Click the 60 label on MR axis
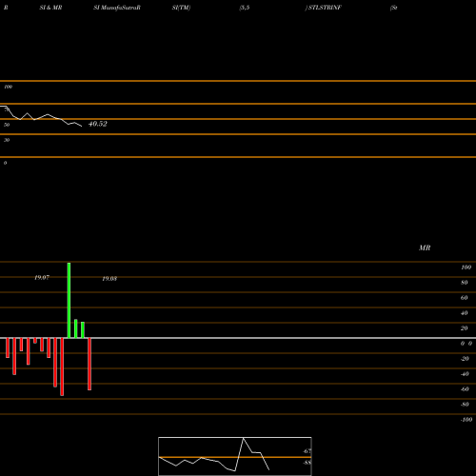The width and height of the screenshot is (476, 476). (x=465, y=298)
